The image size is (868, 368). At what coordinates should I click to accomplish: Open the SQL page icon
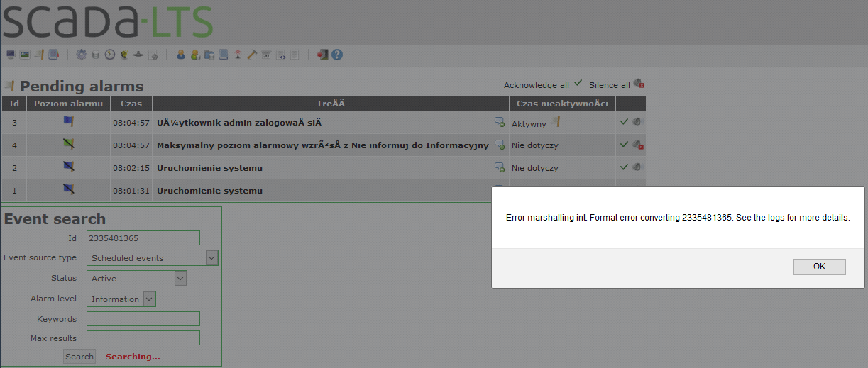tap(295, 55)
